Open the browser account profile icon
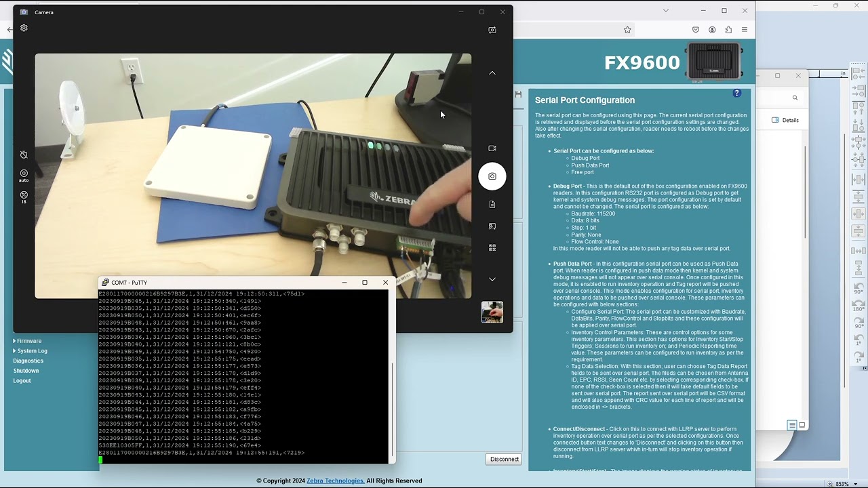The width and height of the screenshot is (868, 488). pos(712,30)
